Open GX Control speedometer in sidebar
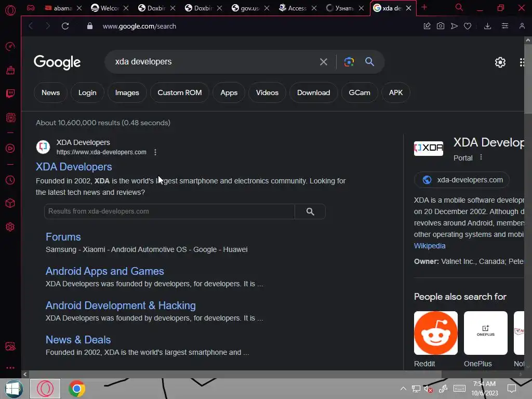Screen dimensions: 532x399 point(10,46)
